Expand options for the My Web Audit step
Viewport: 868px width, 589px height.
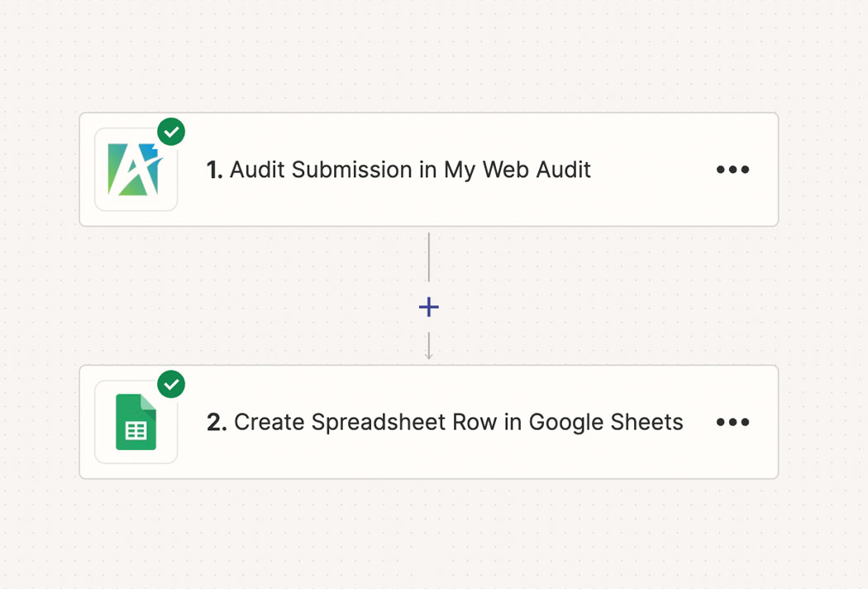[732, 169]
